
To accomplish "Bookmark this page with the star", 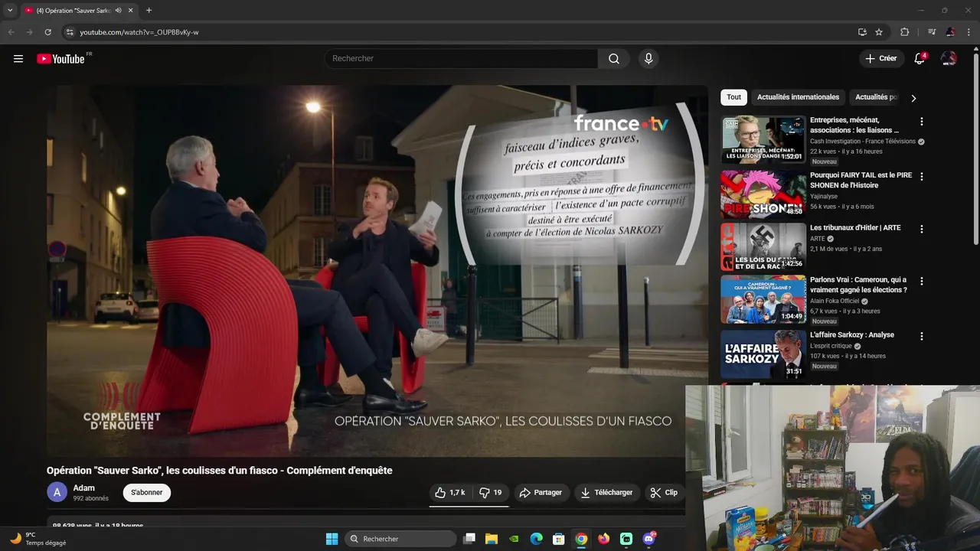I will click(x=879, y=32).
